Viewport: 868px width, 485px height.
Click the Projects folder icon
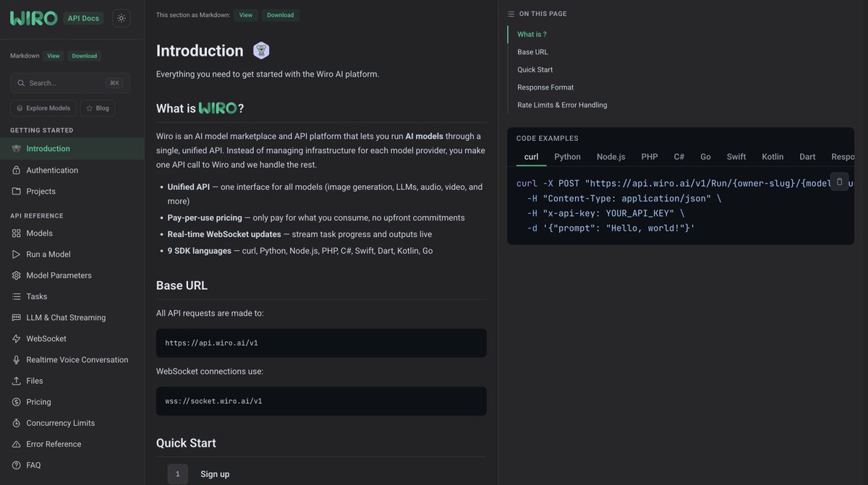(x=17, y=191)
